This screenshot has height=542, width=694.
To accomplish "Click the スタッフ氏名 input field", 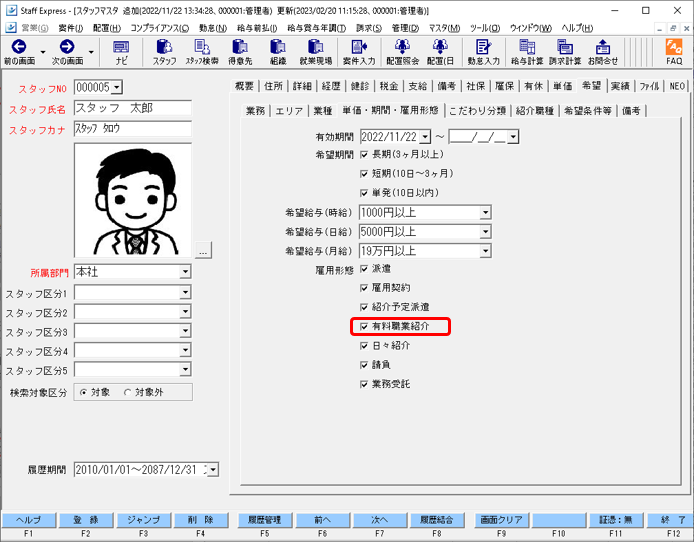I will [133, 108].
